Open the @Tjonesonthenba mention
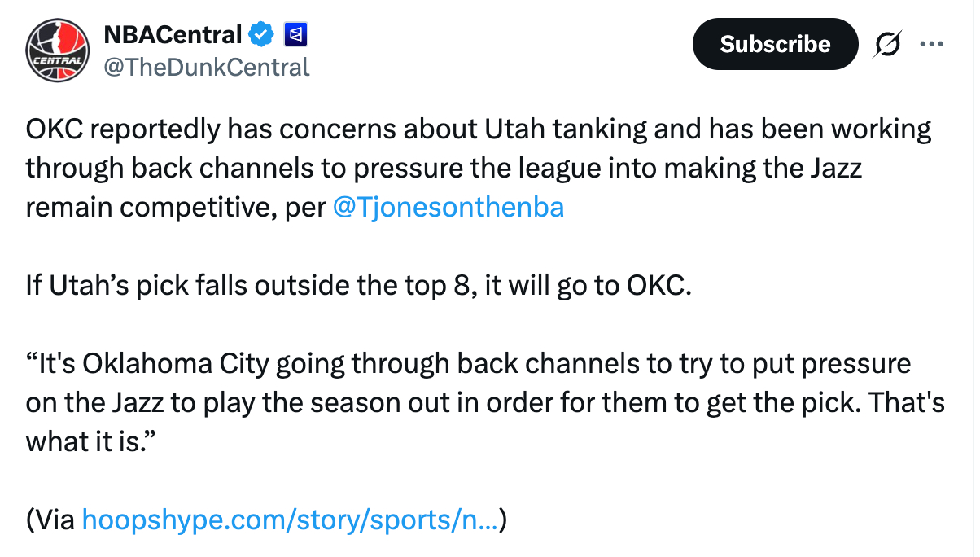Screen dimensions: 980x557 pos(448,208)
